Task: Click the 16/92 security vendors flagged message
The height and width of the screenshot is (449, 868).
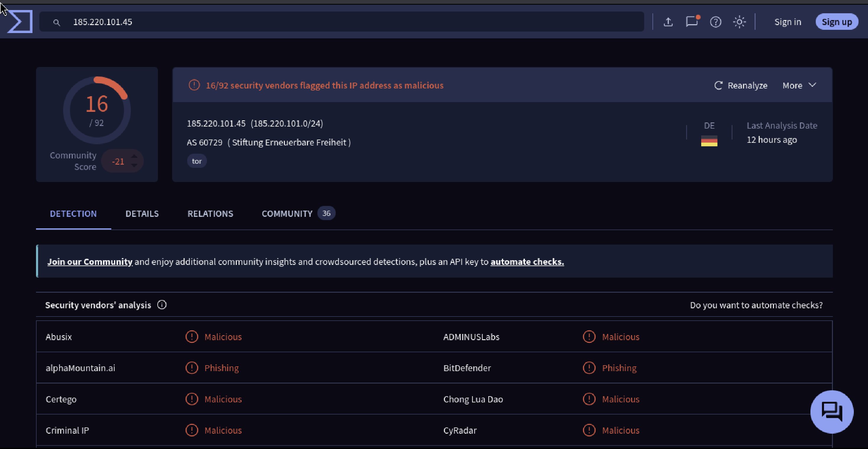Action: tap(324, 86)
